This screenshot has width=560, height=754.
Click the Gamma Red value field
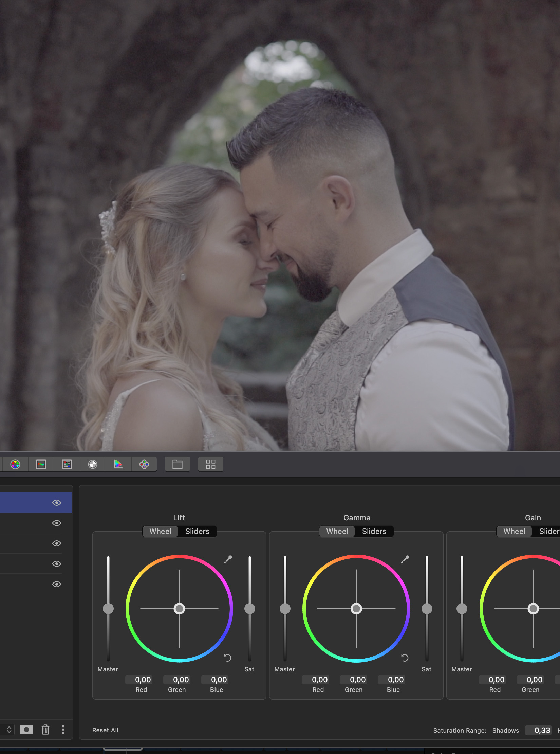pyautogui.click(x=316, y=680)
